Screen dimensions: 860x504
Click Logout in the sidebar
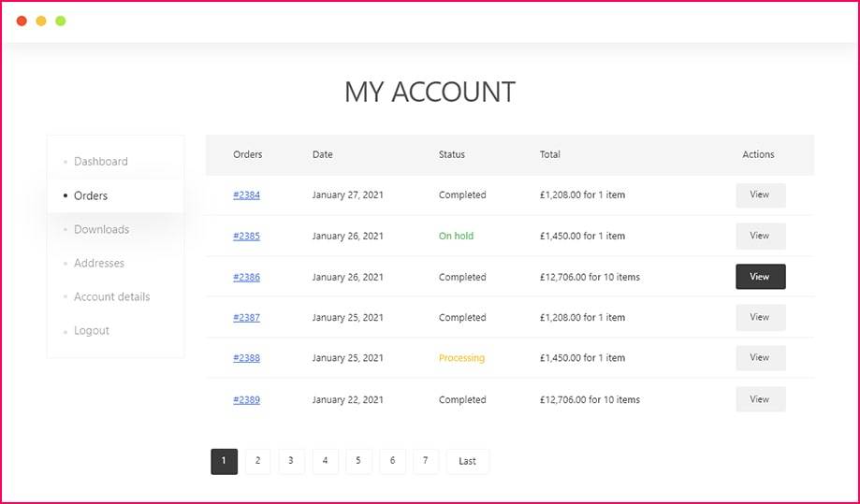[92, 330]
